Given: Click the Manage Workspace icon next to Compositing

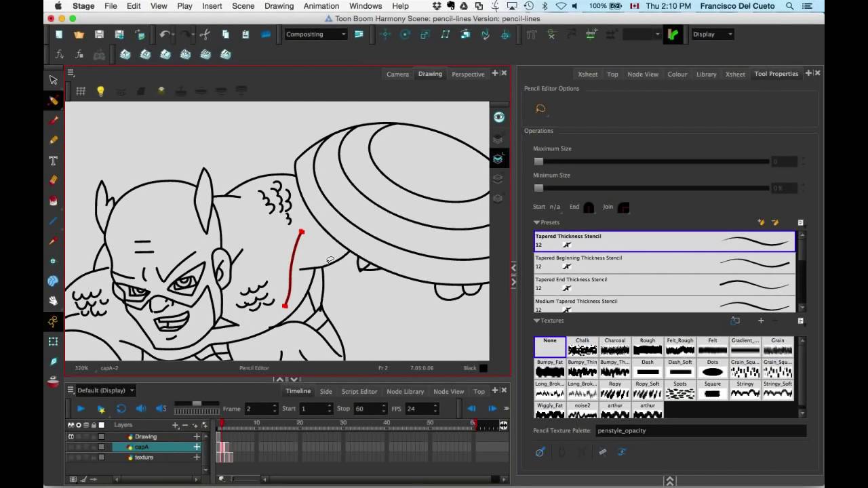Looking at the screenshot, I should coord(359,35).
